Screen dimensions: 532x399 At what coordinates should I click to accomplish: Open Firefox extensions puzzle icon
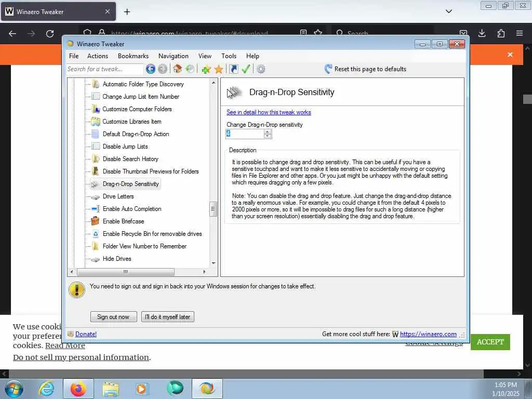[x=501, y=33]
